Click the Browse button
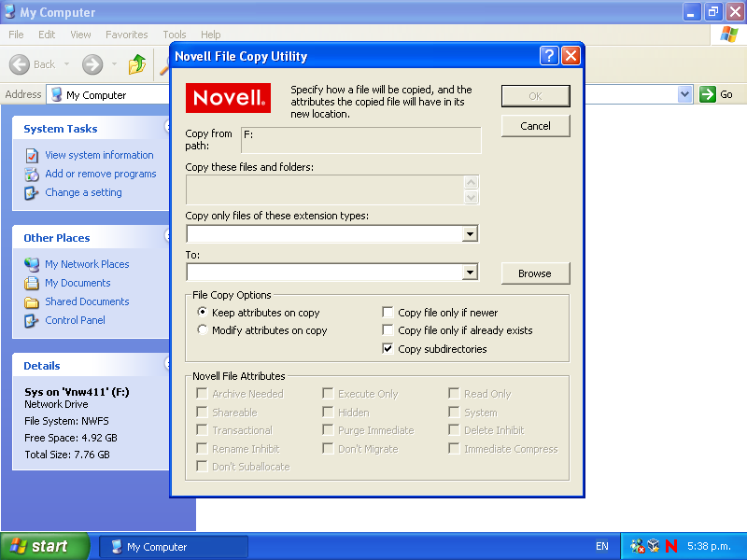Screen dimensions: 747x560 tap(535, 273)
